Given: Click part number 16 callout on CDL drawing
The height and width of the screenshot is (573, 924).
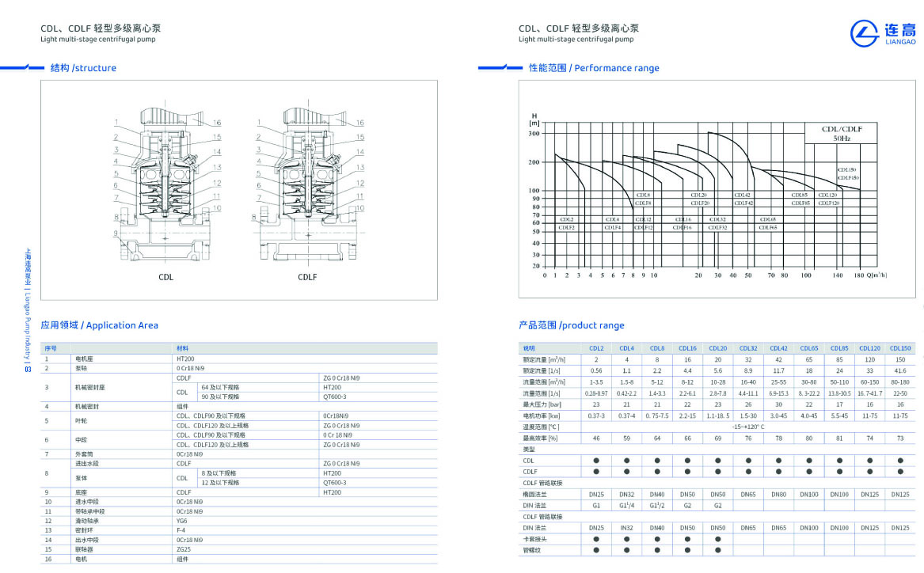Looking at the screenshot, I should pyautogui.click(x=216, y=123).
